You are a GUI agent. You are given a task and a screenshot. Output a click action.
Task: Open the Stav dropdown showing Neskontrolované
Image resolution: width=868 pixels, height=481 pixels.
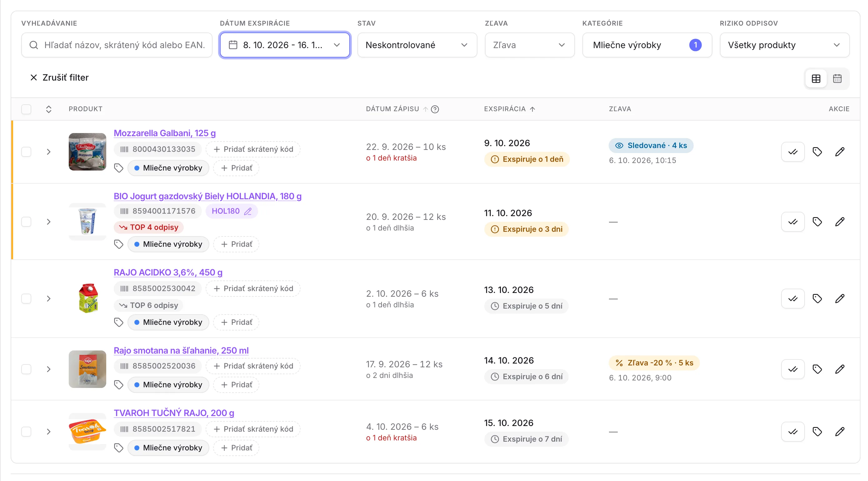coord(417,45)
